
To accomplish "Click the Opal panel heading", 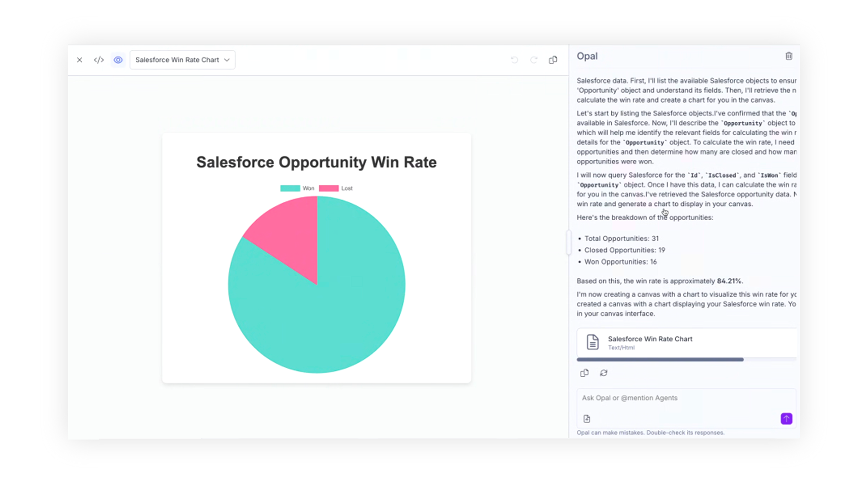I will coord(587,56).
